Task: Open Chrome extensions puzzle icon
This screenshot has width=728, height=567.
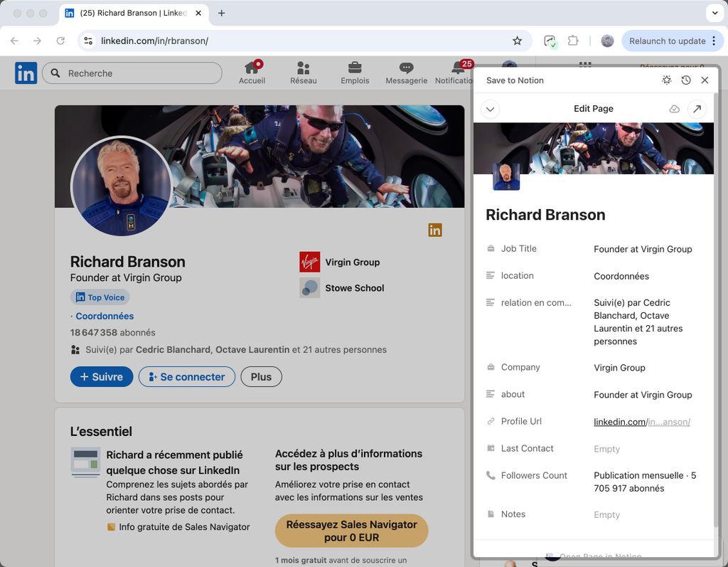Action: (x=573, y=41)
